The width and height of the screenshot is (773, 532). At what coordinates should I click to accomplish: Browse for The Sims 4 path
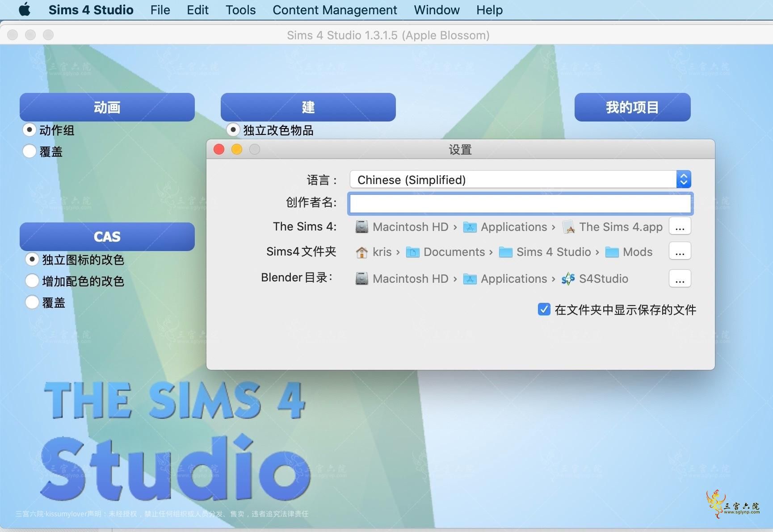(x=680, y=226)
